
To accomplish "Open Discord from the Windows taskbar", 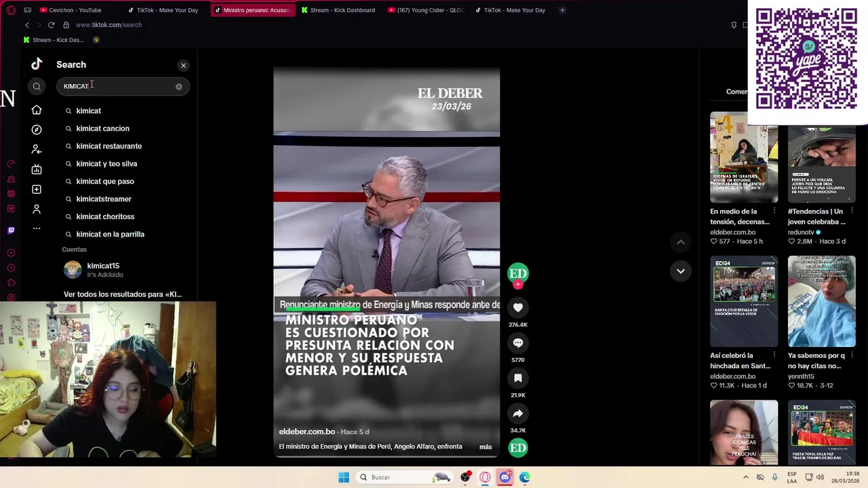I will (x=505, y=477).
